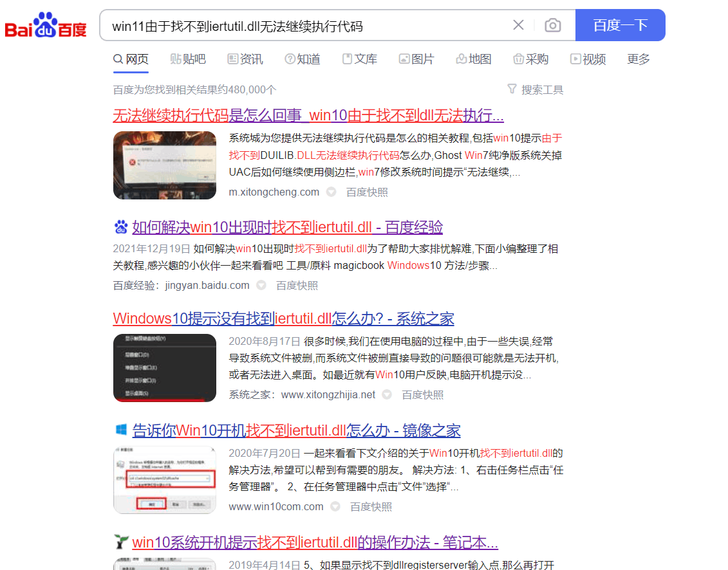Screen dimensions: 728x570
Task: Switch to the 资讯 tab
Action: click(245, 59)
